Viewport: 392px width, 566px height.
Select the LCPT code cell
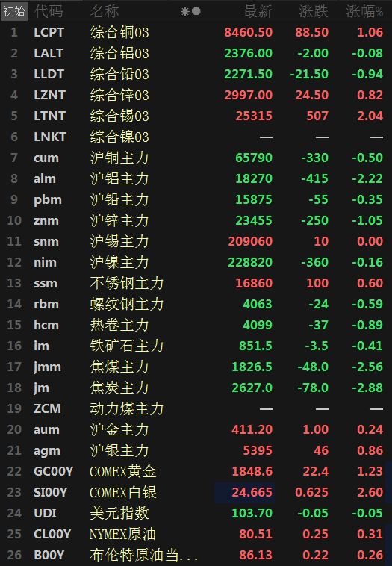pos(49,33)
